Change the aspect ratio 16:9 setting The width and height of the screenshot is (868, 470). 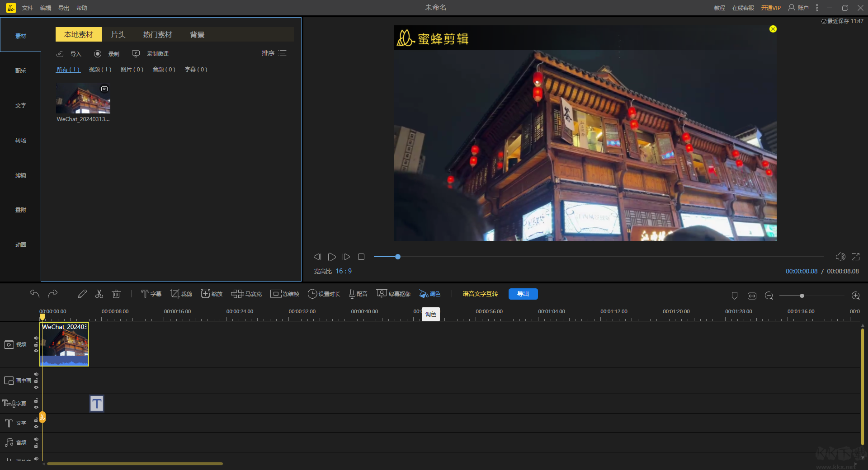(343, 271)
